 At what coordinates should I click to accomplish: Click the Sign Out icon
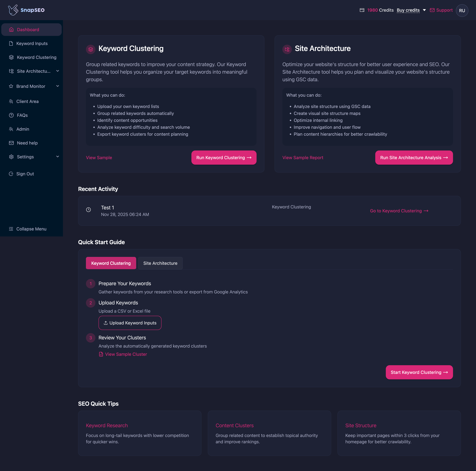(11, 174)
